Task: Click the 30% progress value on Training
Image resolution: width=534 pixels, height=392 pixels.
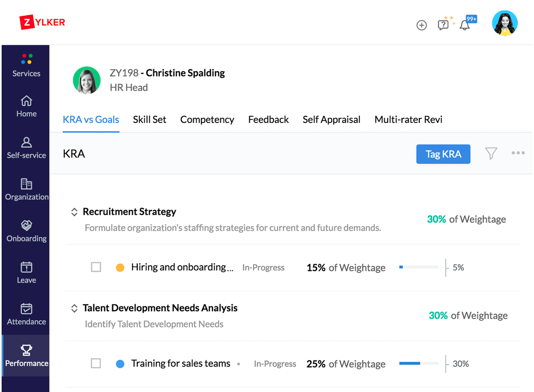Action: tap(460, 364)
